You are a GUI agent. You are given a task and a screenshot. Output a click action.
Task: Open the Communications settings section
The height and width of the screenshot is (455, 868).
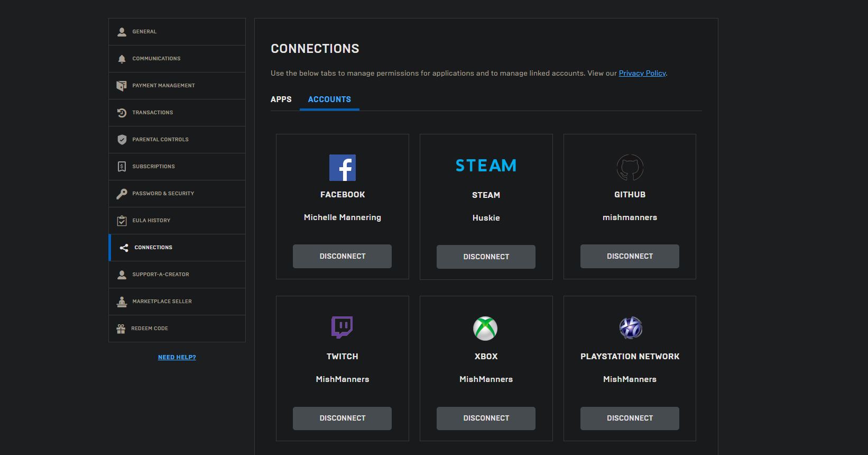point(177,59)
